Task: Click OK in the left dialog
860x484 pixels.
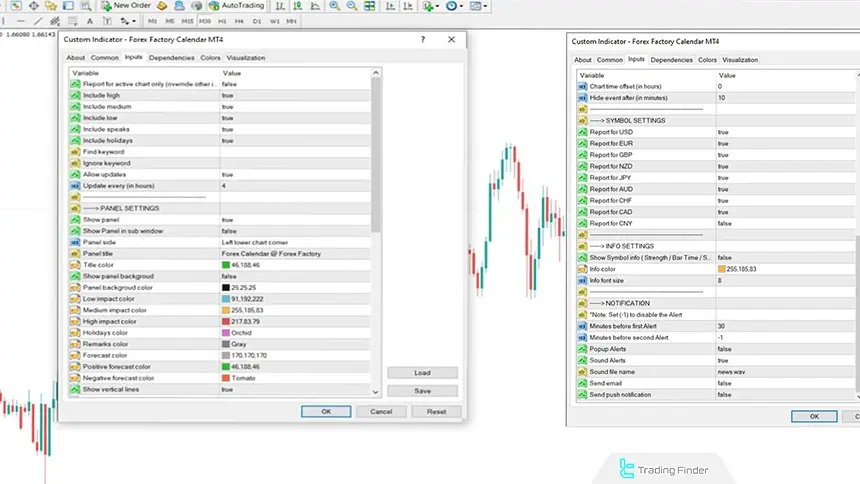Action: [326, 412]
